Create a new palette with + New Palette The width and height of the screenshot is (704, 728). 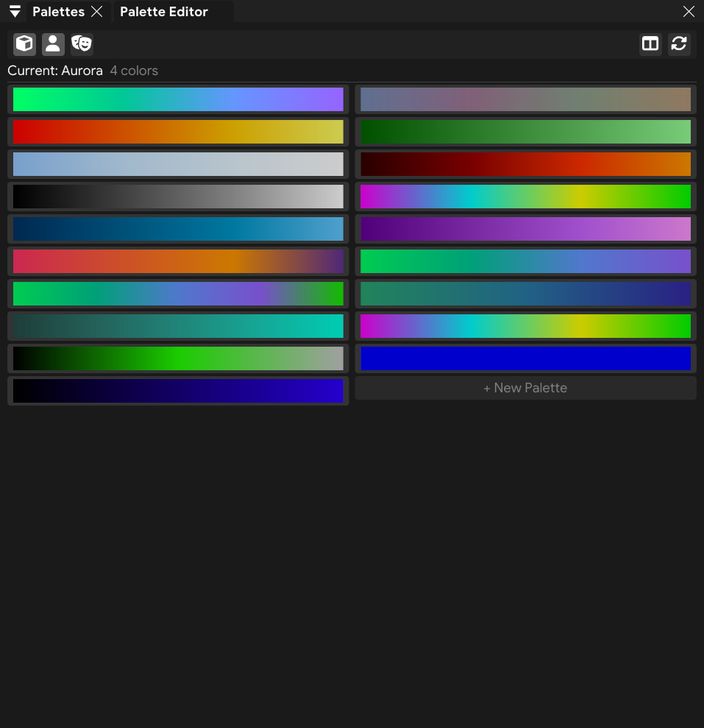526,388
